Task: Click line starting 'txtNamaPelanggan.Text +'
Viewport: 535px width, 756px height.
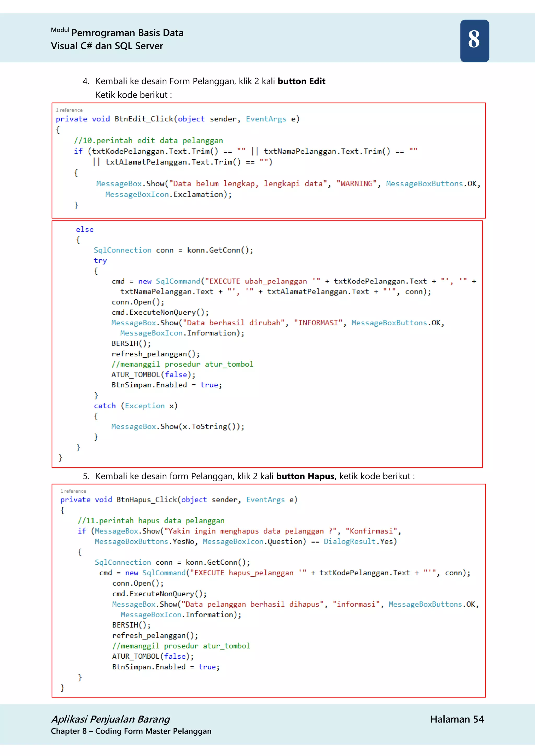Action: (276, 292)
